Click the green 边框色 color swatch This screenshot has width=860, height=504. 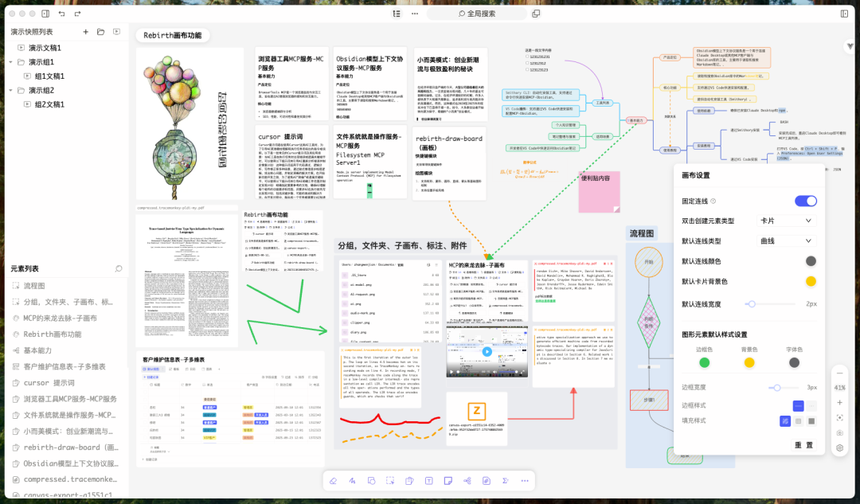click(704, 363)
